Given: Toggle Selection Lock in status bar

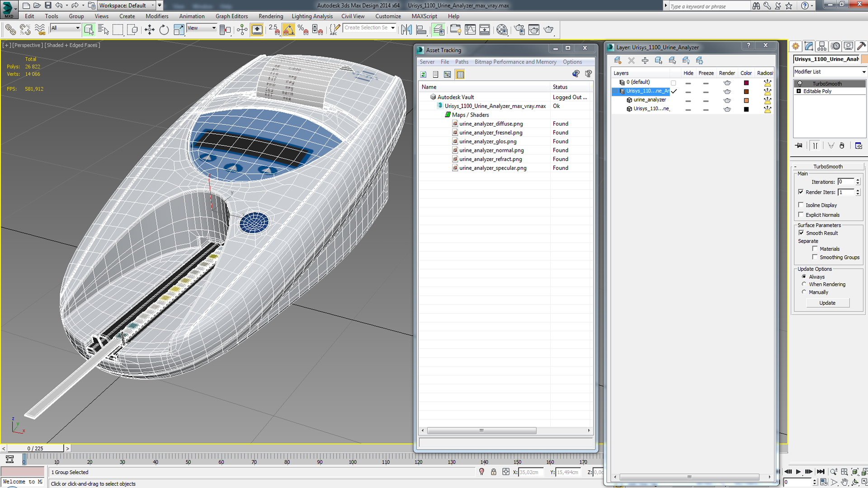Looking at the screenshot, I should pyautogui.click(x=494, y=472).
